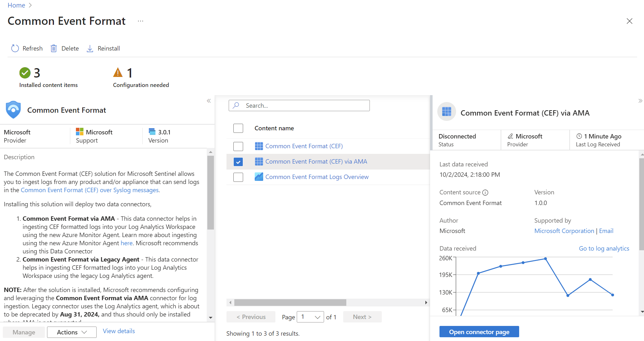Screen dimensions: 644x341
Task: Follow the Go to log analytics link
Action: [604, 248]
